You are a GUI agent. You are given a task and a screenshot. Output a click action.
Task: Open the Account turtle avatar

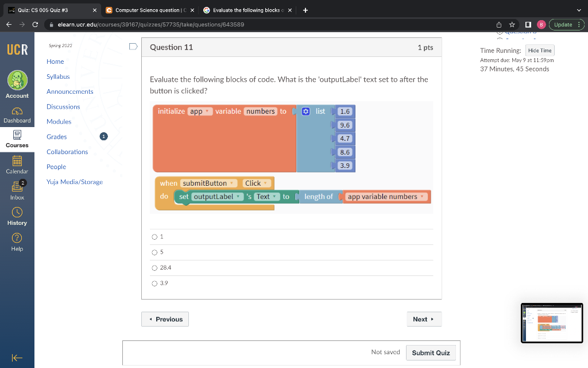click(x=17, y=80)
